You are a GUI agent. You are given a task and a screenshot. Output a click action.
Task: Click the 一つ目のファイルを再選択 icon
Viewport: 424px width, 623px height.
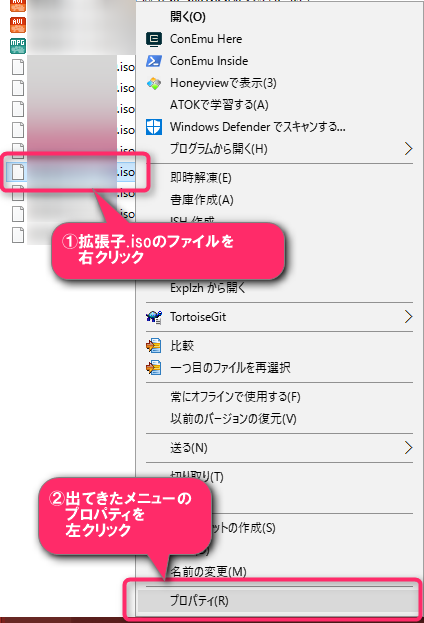point(154,368)
